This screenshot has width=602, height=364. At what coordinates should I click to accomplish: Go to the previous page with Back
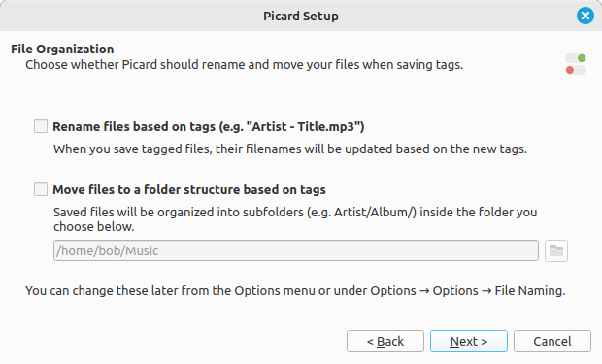pos(385,341)
